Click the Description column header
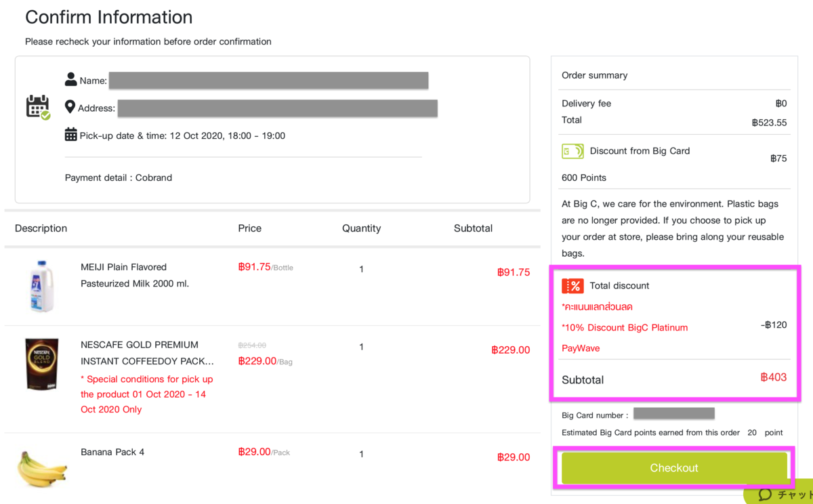Image resolution: width=813 pixels, height=504 pixels. tap(41, 228)
